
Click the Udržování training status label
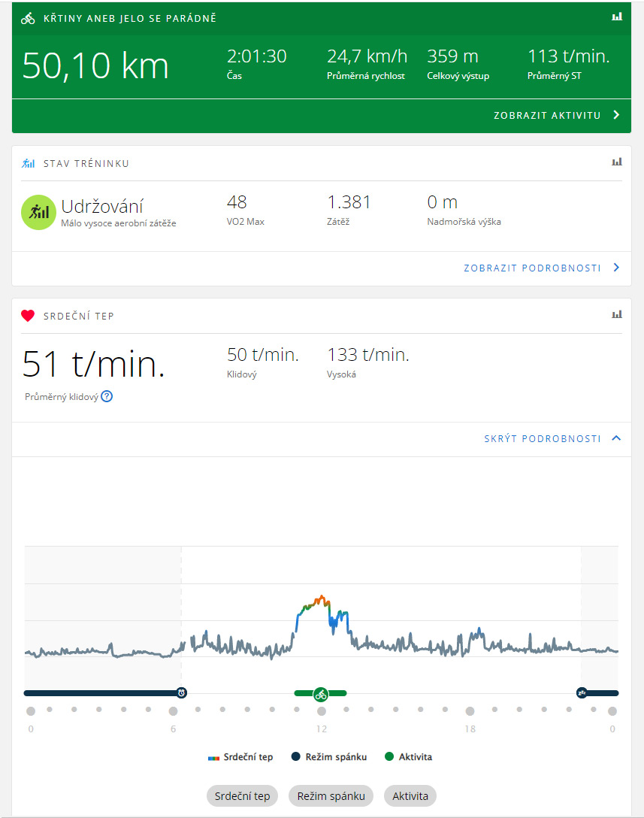pyautogui.click(x=102, y=207)
